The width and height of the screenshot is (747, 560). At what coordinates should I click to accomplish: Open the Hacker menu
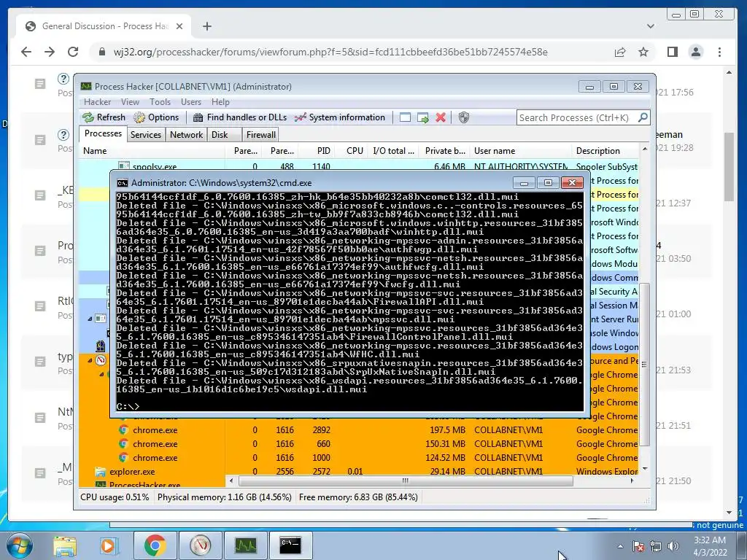pyautogui.click(x=97, y=102)
